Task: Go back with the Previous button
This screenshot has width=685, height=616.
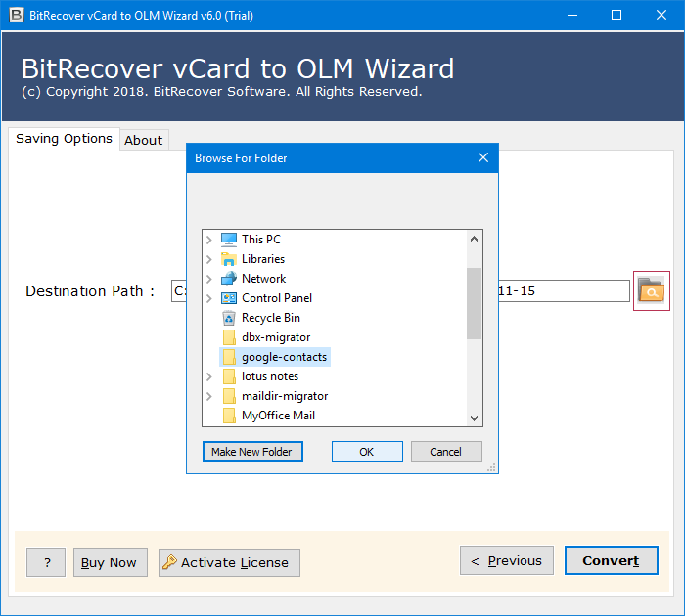Action: click(x=506, y=560)
